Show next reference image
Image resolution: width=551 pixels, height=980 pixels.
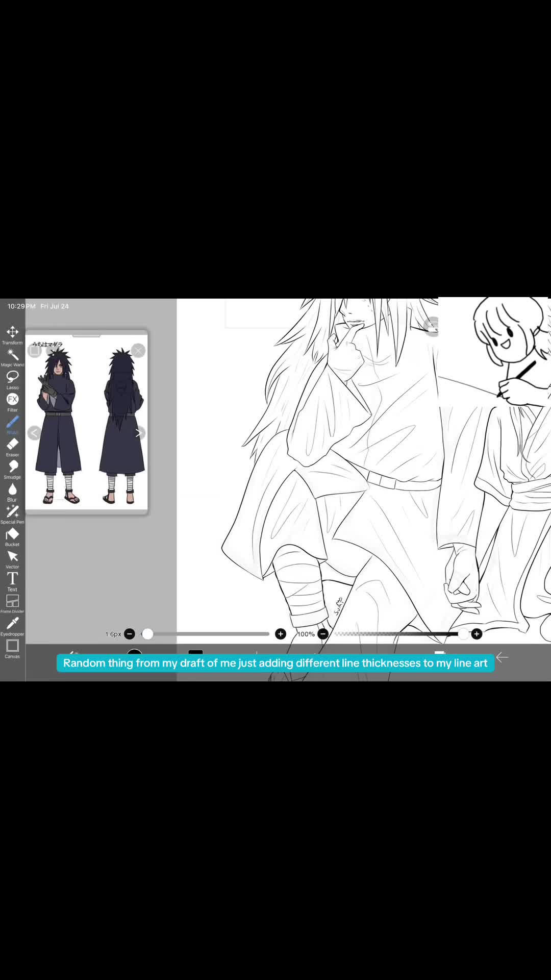pos(139,433)
